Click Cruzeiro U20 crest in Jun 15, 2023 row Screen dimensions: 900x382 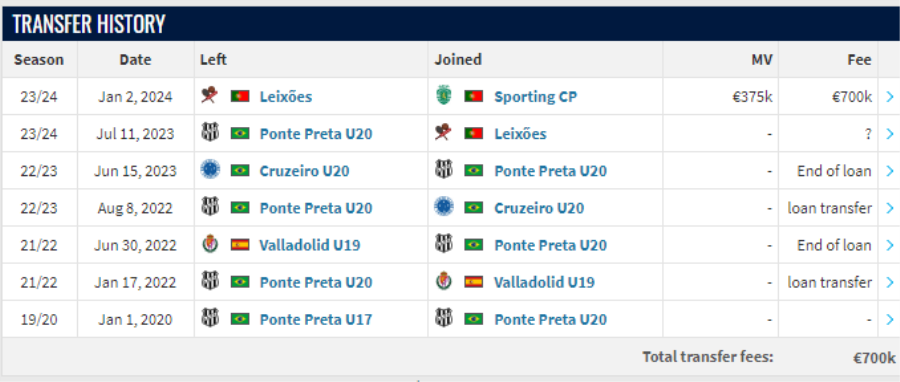point(210,170)
